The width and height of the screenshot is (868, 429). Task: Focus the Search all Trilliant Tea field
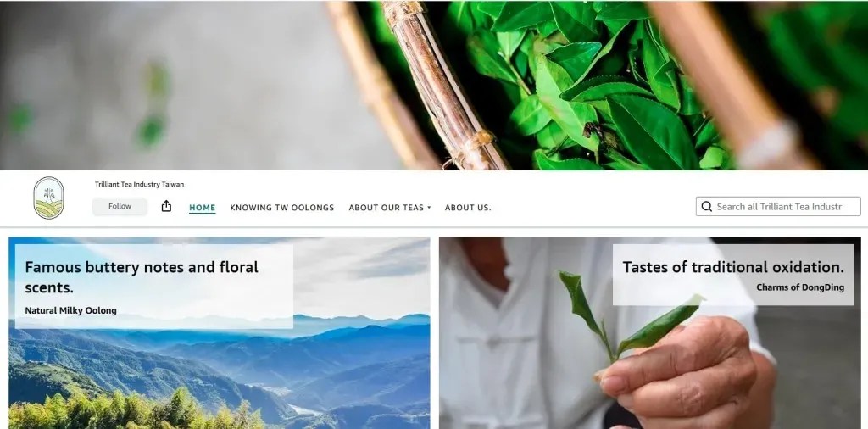tap(778, 207)
